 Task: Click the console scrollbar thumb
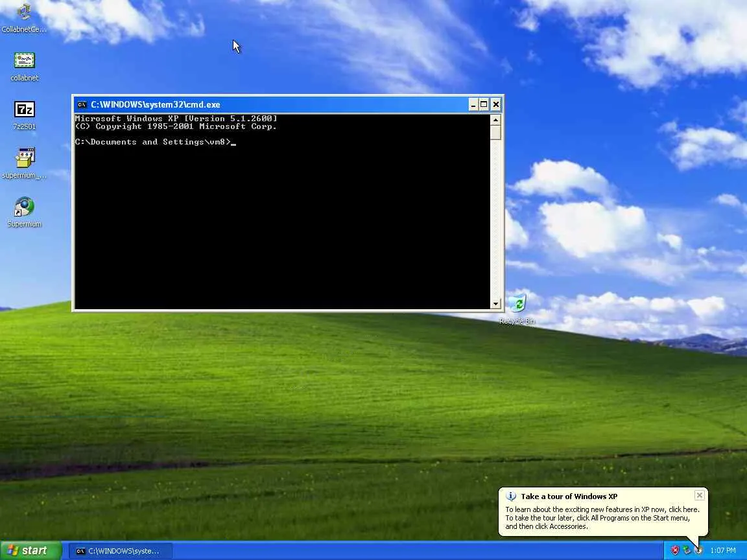point(495,132)
